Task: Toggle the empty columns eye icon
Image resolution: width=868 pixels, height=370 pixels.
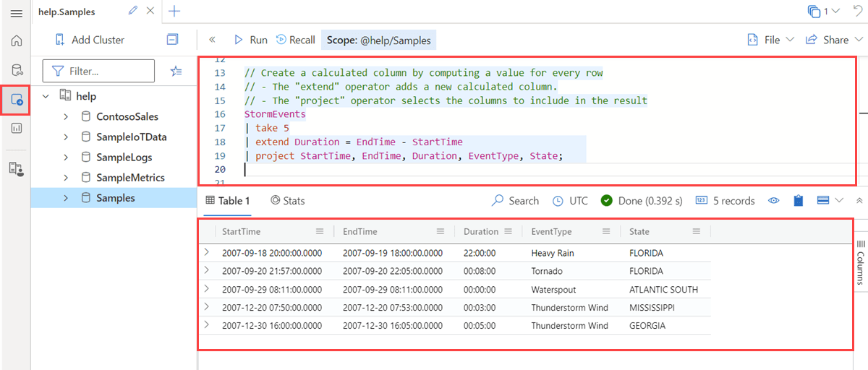Action: (x=773, y=201)
